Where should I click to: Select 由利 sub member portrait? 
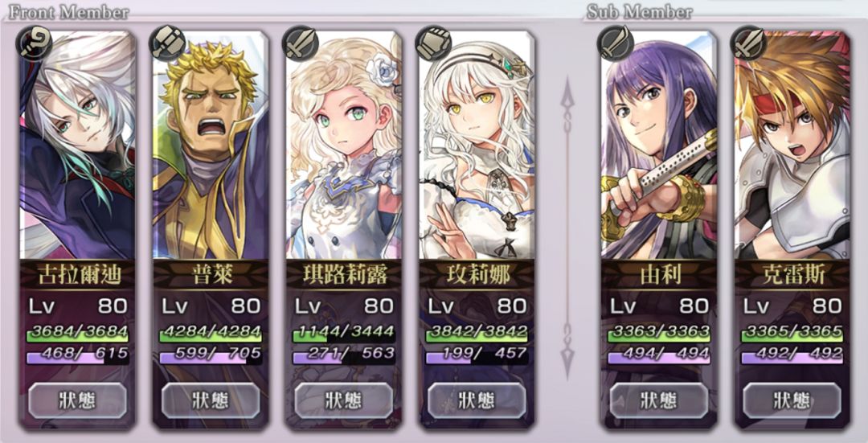(659, 145)
